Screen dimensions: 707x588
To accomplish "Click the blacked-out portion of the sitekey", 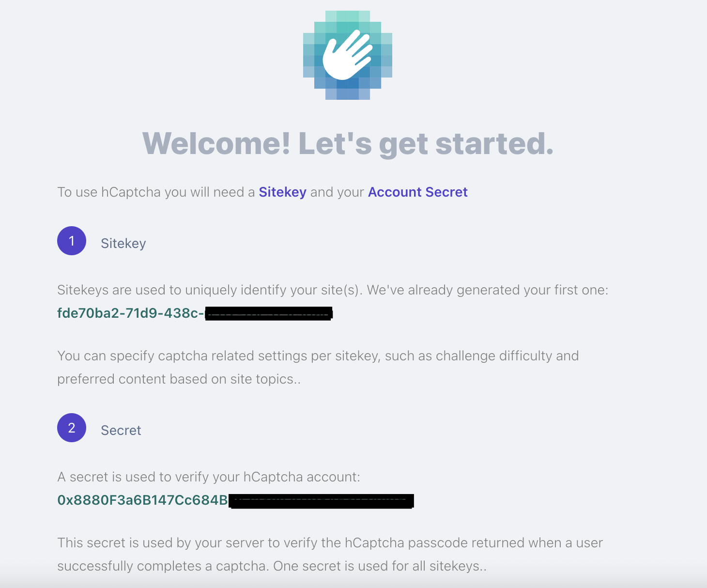I will point(268,314).
